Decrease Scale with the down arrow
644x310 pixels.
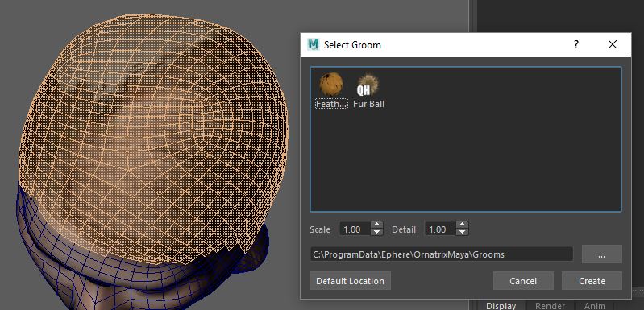[x=376, y=233]
